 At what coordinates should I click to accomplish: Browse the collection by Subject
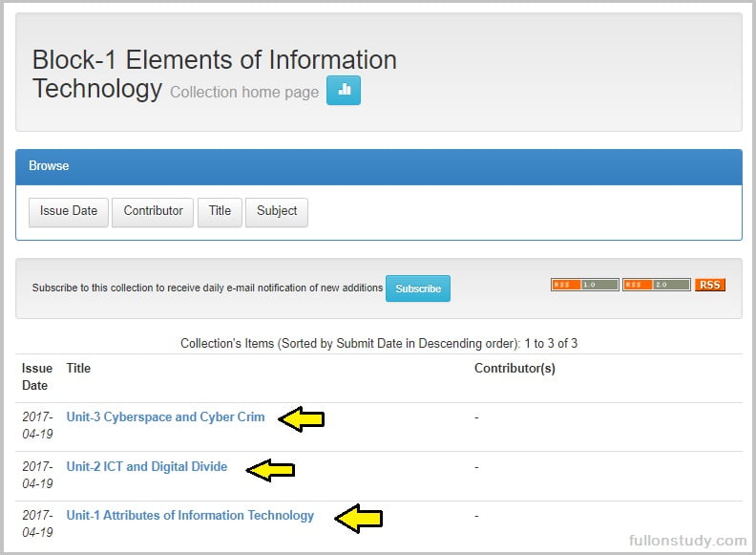tap(277, 211)
